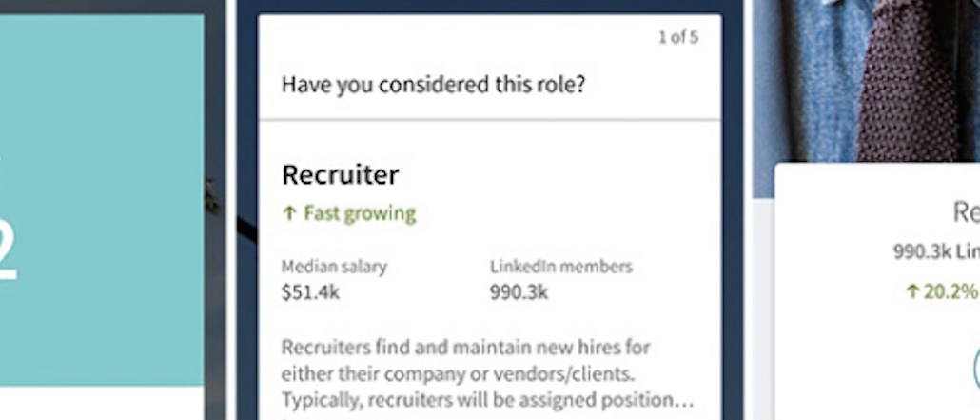Open the Recruiter role title
Image resolution: width=980 pixels, height=420 pixels.
coord(340,175)
